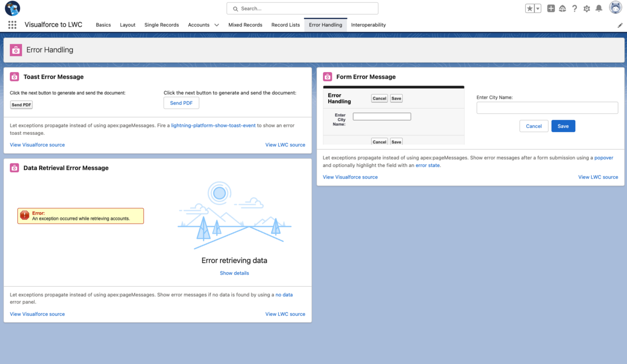Switch to the Interoperability tab
Viewport: 627px width, 364px height.
pyautogui.click(x=368, y=25)
